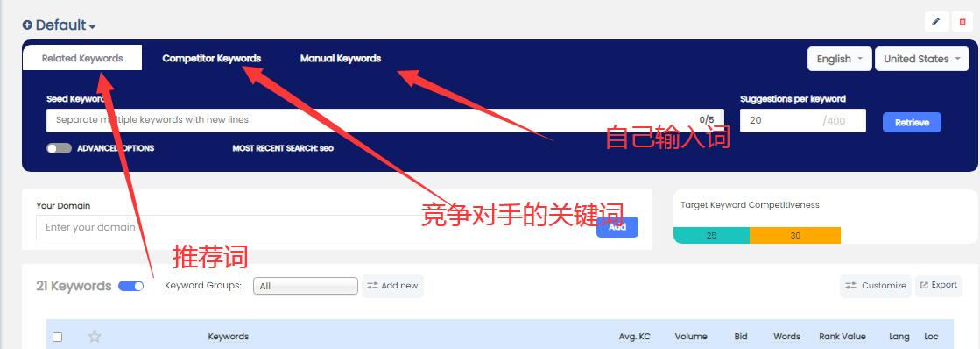The image size is (980, 349).
Task: Open the English language dropdown
Action: [x=839, y=59]
